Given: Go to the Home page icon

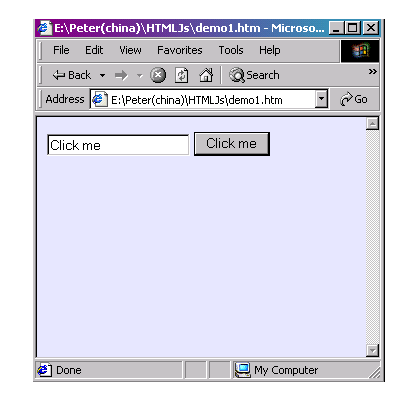Looking at the screenshot, I should (206, 75).
